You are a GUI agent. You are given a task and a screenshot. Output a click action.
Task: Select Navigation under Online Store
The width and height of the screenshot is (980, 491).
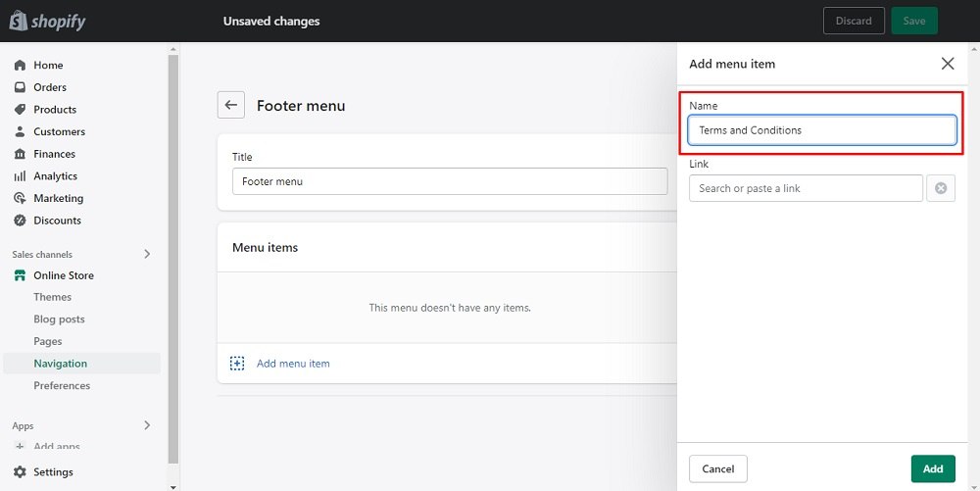(82, 364)
